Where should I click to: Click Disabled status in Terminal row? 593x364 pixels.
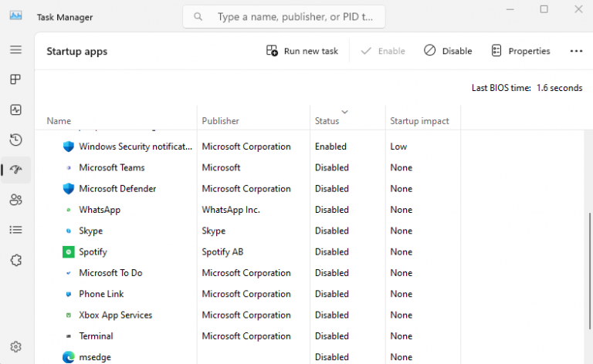tap(332, 336)
